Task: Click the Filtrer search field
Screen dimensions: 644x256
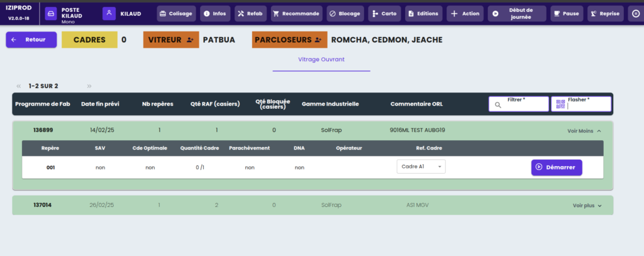Action: [x=518, y=104]
